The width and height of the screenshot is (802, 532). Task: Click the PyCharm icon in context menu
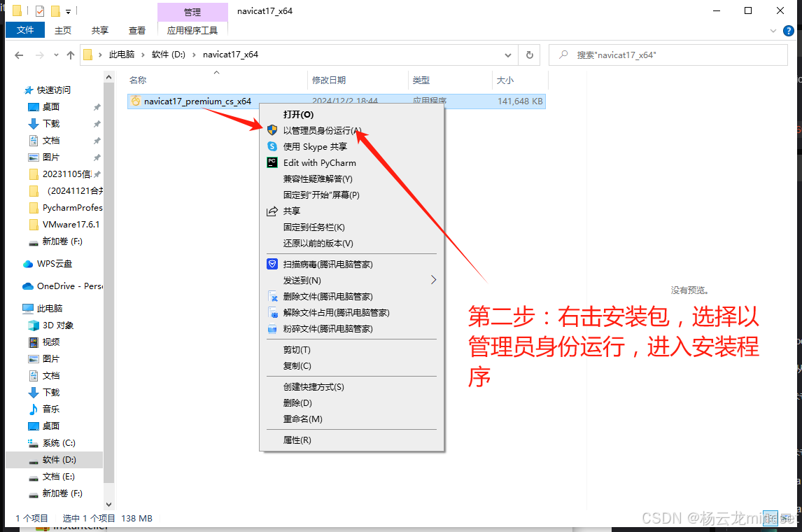pos(272,162)
